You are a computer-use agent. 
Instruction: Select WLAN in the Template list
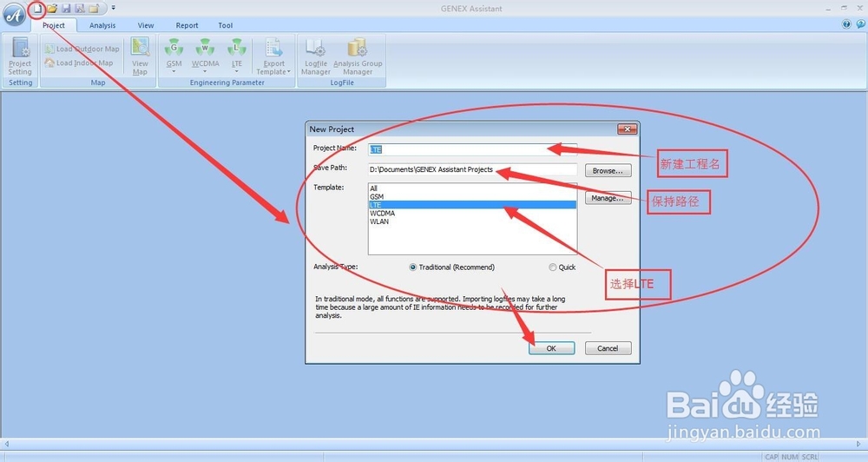point(472,221)
